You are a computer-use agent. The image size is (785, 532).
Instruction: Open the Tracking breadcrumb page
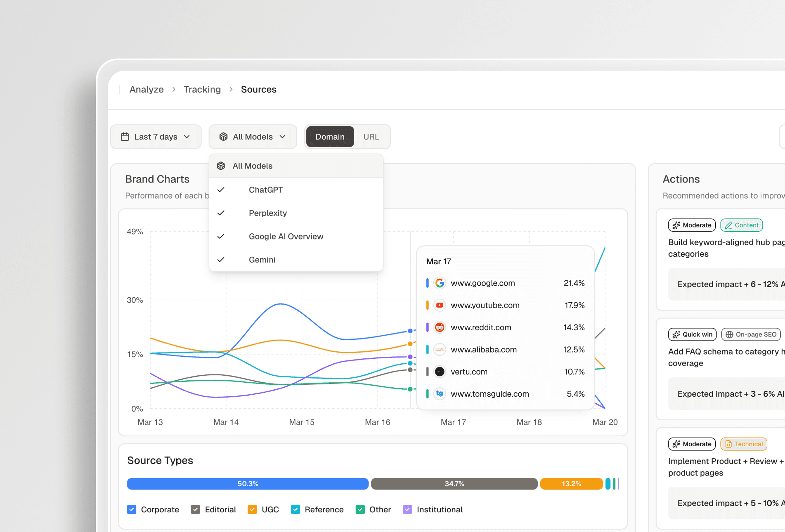[202, 89]
